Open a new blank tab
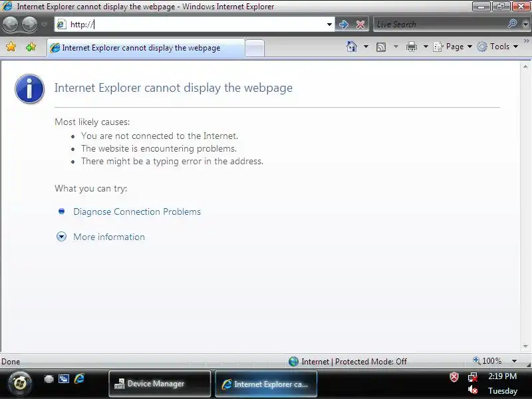This screenshot has width=532, height=399. [255, 48]
